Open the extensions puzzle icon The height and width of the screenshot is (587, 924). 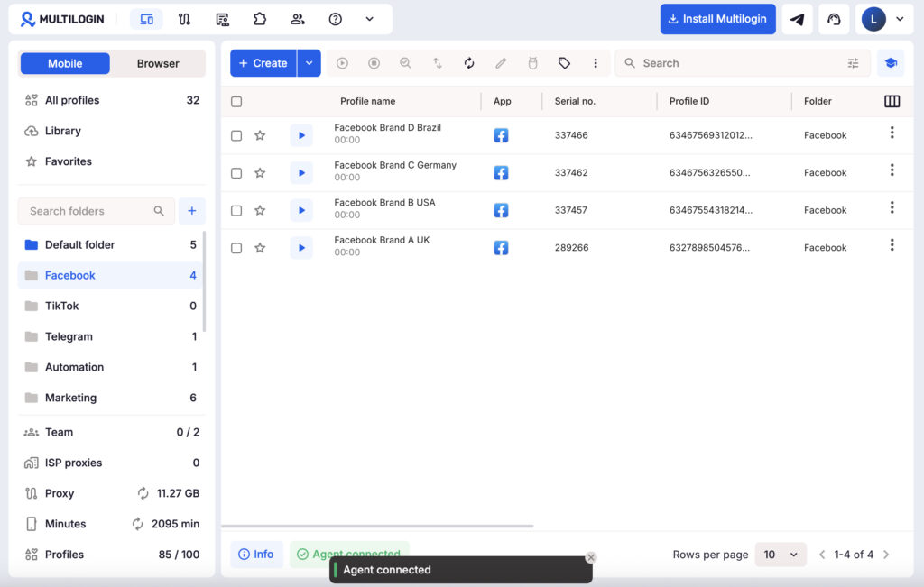tap(260, 20)
